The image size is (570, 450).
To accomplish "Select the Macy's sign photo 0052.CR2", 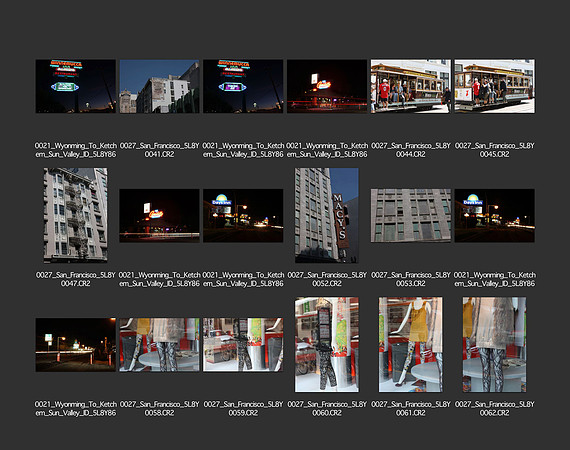I will 327,215.
